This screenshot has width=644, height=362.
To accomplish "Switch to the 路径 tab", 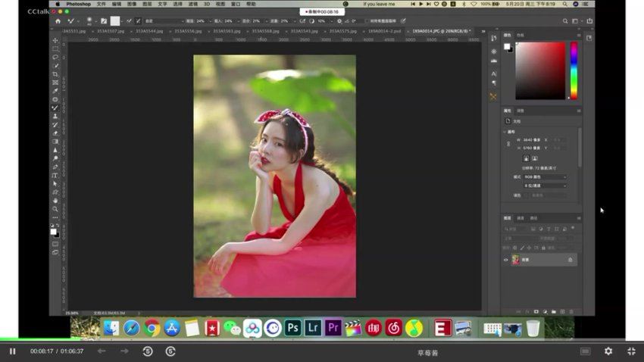I will click(533, 218).
